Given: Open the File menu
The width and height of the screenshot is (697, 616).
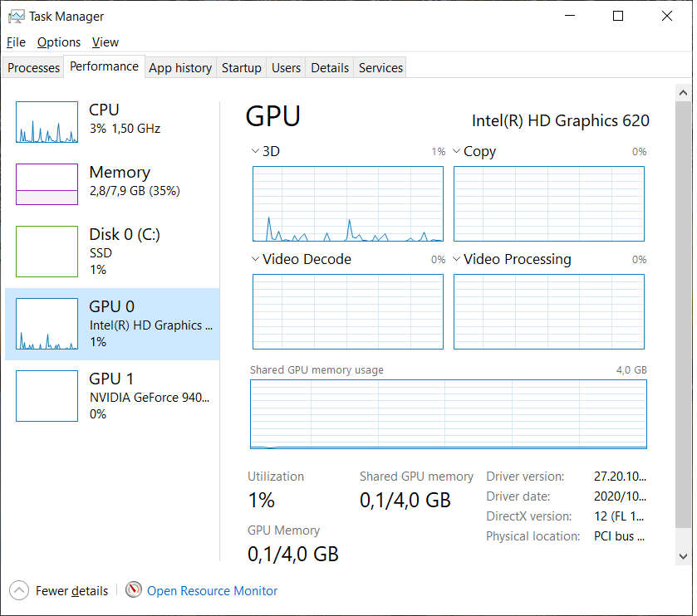Looking at the screenshot, I should (16, 42).
